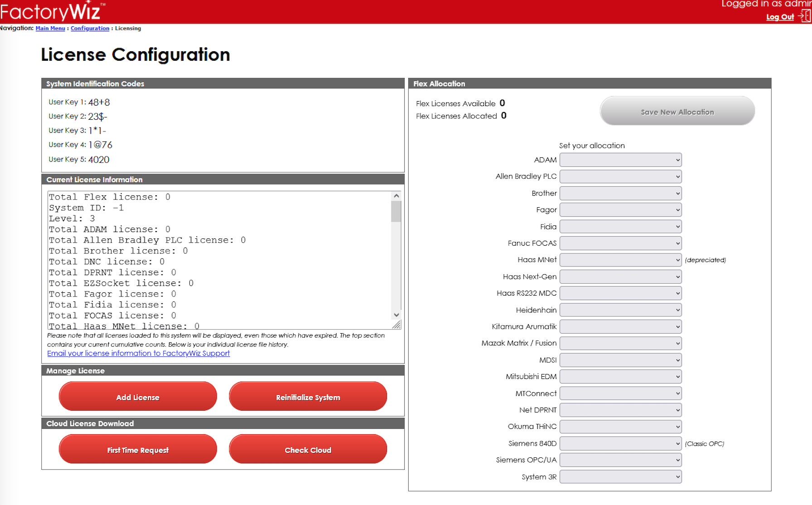Expand the Fidia allocation dropdown
Viewport: 812px width, 505px height.
(x=620, y=227)
